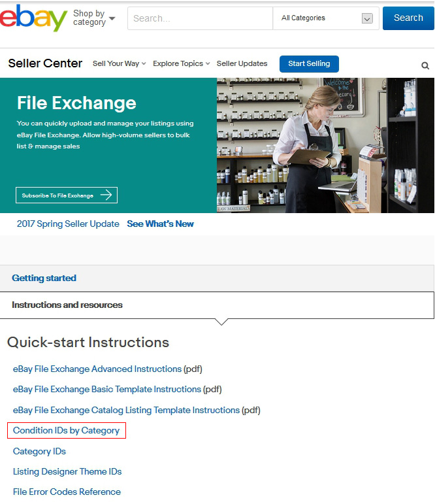Open the Category IDs link

point(39,451)
